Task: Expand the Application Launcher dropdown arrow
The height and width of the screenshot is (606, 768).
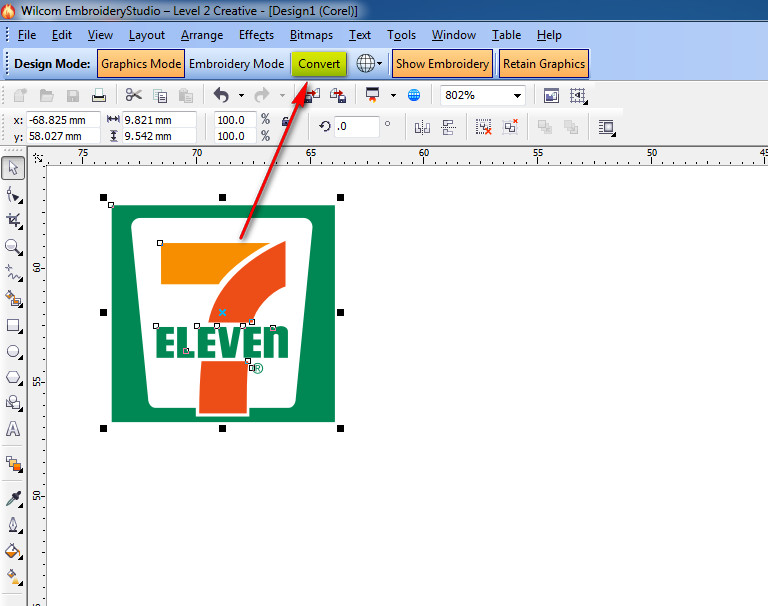Action: [393, 96]
